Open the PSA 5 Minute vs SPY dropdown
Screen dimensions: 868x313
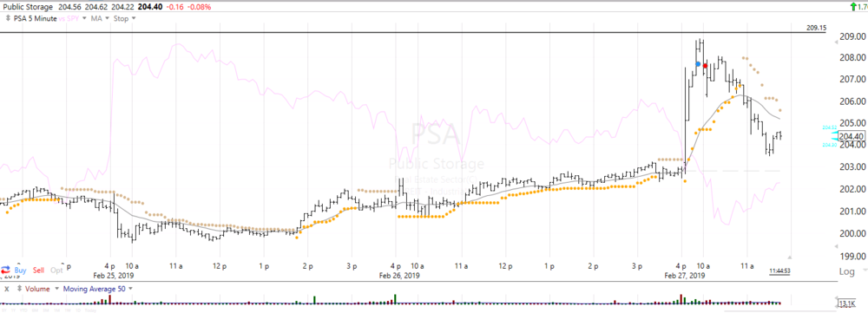click(x=84, y=18)
